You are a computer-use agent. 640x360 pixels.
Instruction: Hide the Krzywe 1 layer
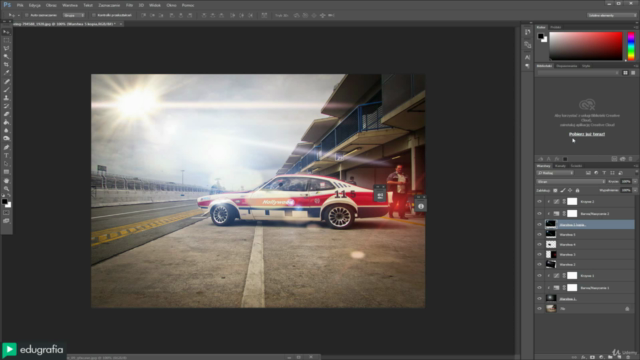pyautogui.click(x=540, y=276)
